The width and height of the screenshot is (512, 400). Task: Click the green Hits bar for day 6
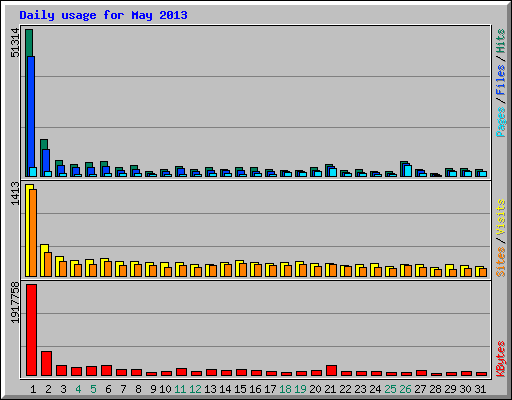pyautogui.click(x=104, y=164)
